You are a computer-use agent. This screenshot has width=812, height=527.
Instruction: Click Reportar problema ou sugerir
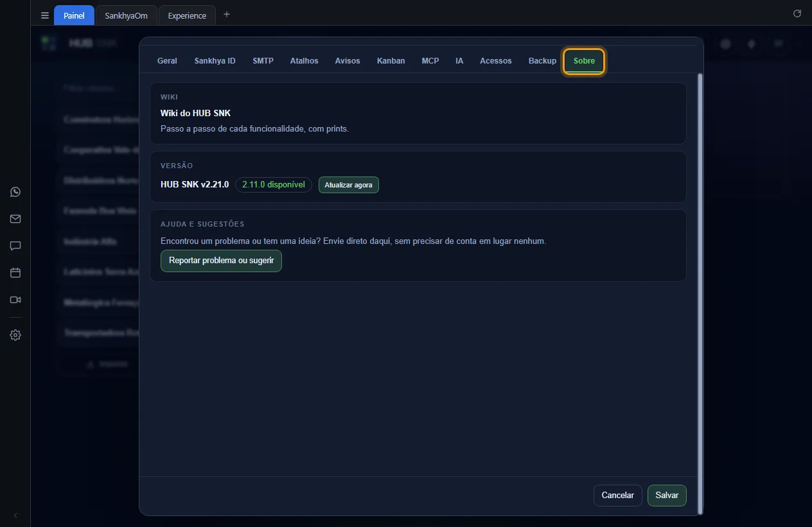tap(221, 261)
